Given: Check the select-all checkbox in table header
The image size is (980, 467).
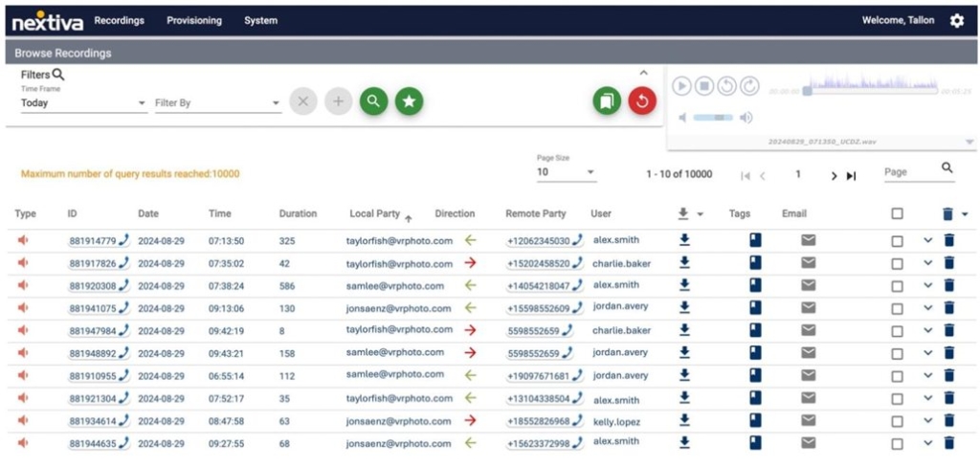Looking at the screenshot, I should 897,214.
